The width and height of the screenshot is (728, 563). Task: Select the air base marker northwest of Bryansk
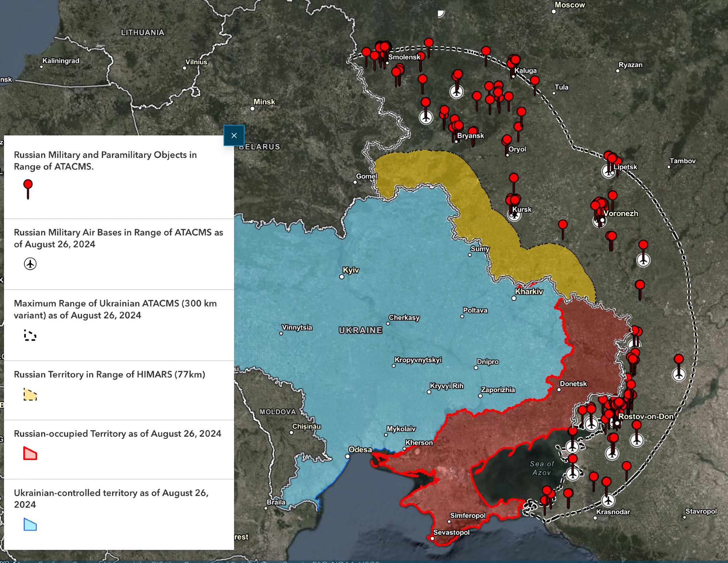(x=426, y=117)
